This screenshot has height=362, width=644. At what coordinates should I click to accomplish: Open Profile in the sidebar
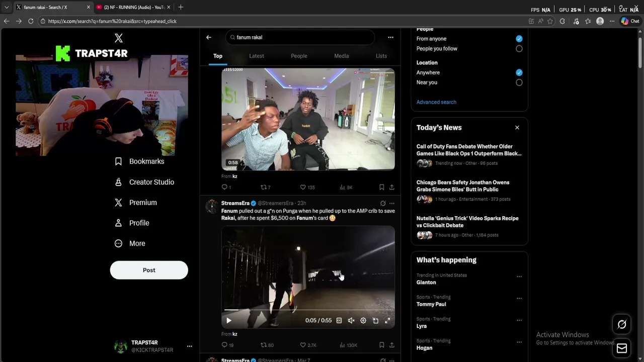(x=132, y=223)
